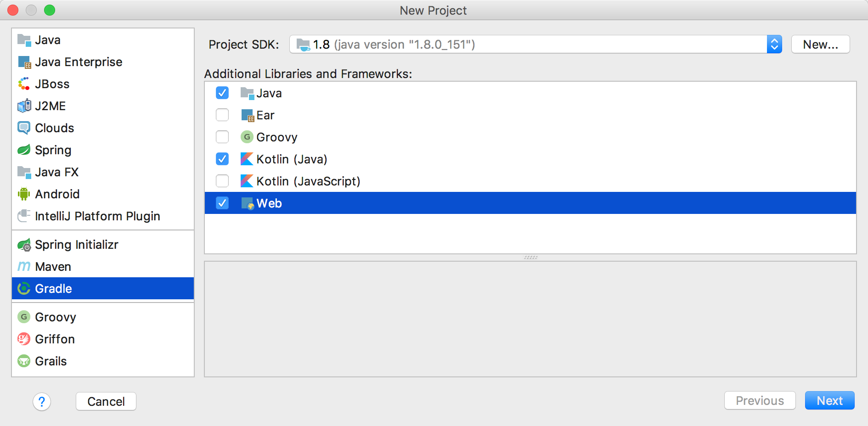This screenshot has height=426, width=868.
Task: Click the Griffon red icon
Action: coord(24,339)
